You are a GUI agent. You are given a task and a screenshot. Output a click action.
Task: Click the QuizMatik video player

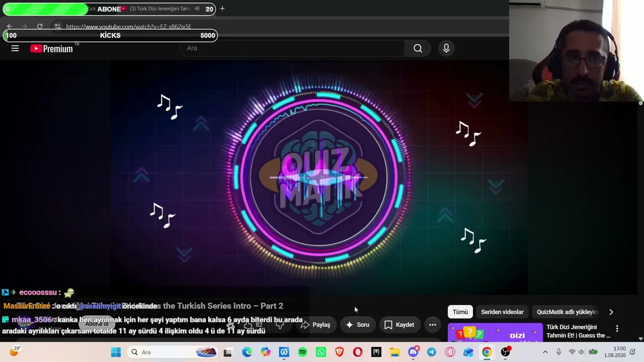[319, 177]
